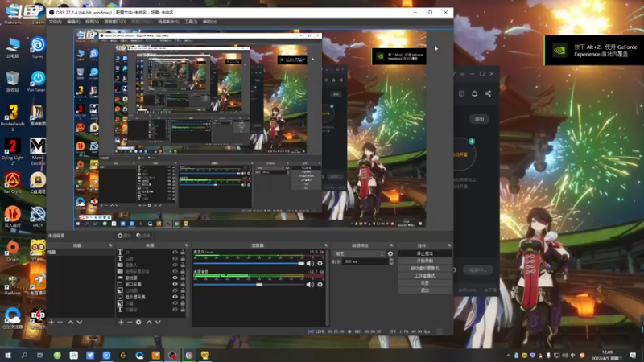Open 麦克风/Aux audio settings gear
The width and height of the screenshot is (644, 362).
[320, 264]
